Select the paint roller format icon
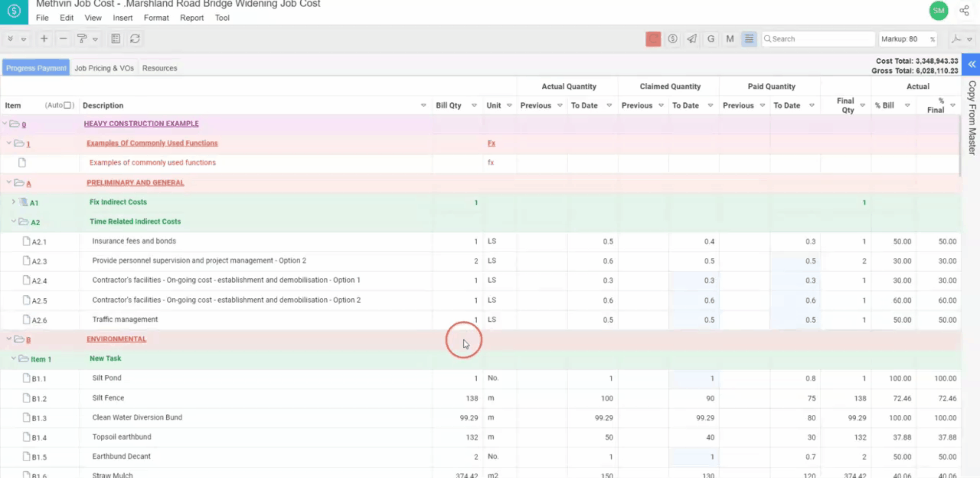 pyautogui.click(x=82, y=39)
